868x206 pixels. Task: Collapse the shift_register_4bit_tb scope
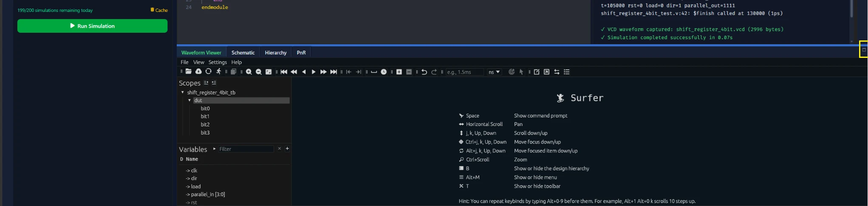[x=183, y=92]
